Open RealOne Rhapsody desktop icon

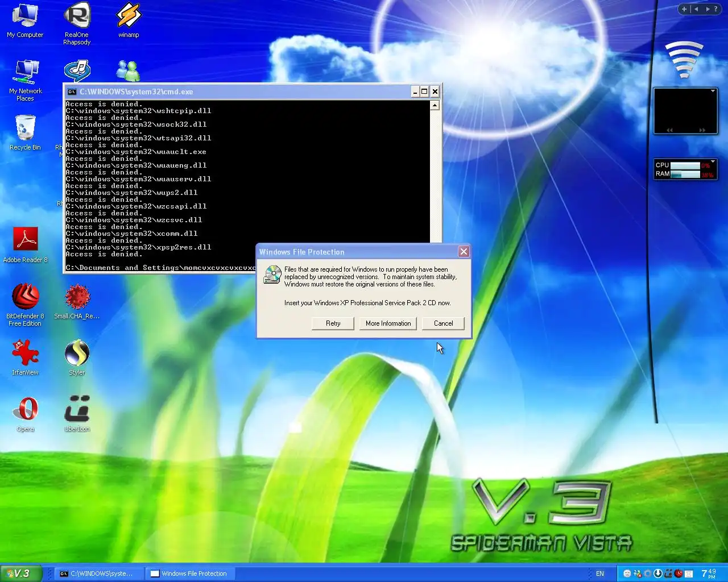tap(77, 24)
